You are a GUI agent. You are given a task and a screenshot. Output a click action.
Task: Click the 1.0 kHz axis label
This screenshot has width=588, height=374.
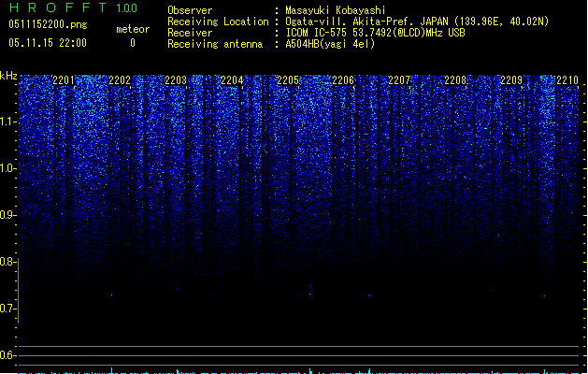click(x=7, y=168)
